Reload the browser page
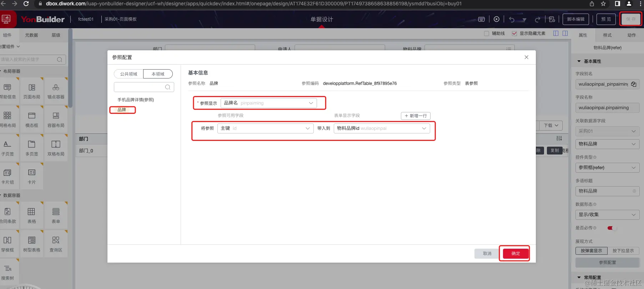 (x=26, y=4)
